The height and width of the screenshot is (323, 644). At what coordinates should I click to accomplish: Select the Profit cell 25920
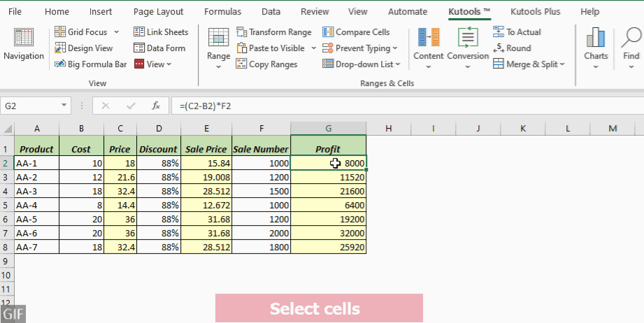328,247
